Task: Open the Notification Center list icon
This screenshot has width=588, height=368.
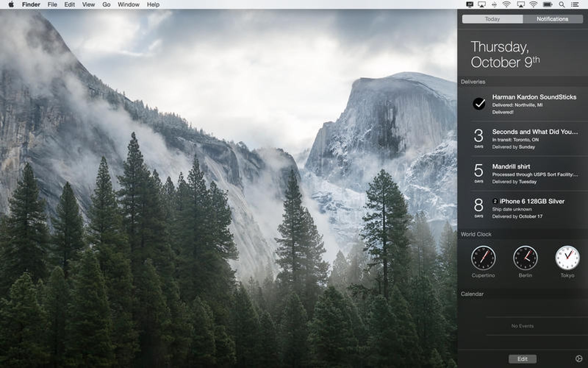Action: pyautogui.click(x=575, y=4)
